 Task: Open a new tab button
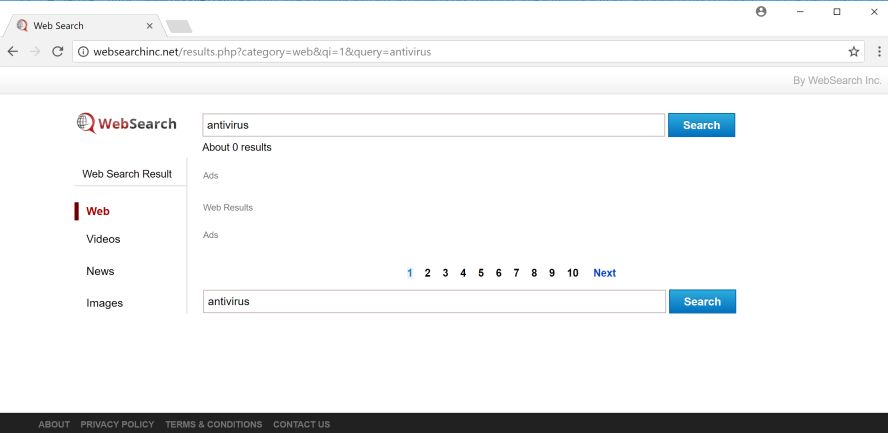[179, 26]
